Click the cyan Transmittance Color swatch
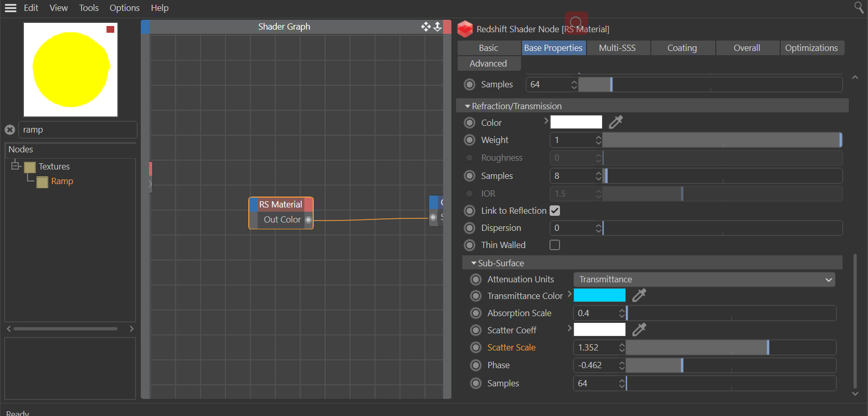Screen dimensions: 868x416 click(599, 295)
